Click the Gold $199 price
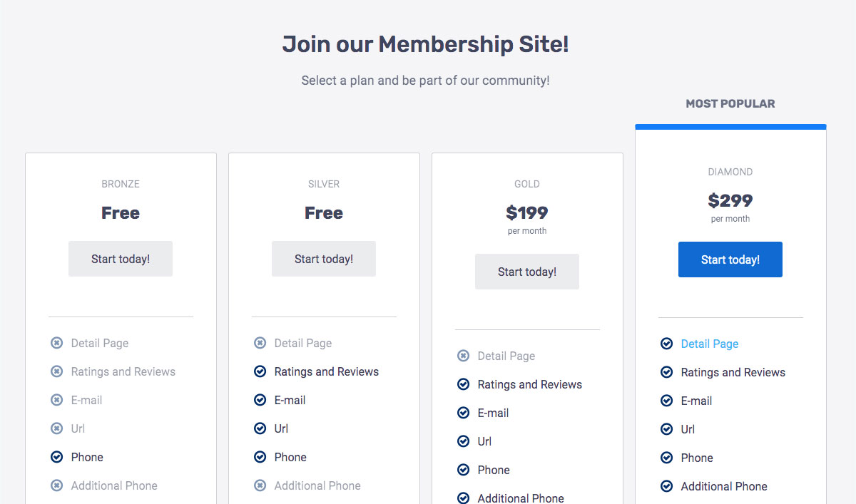Viewport: 856px width, 504px height. click(527, 212)
